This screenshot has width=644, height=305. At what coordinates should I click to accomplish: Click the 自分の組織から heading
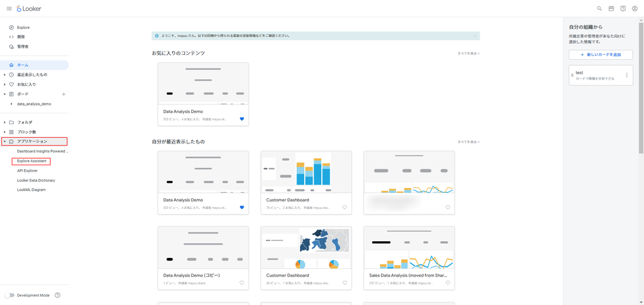pos(585,27)
